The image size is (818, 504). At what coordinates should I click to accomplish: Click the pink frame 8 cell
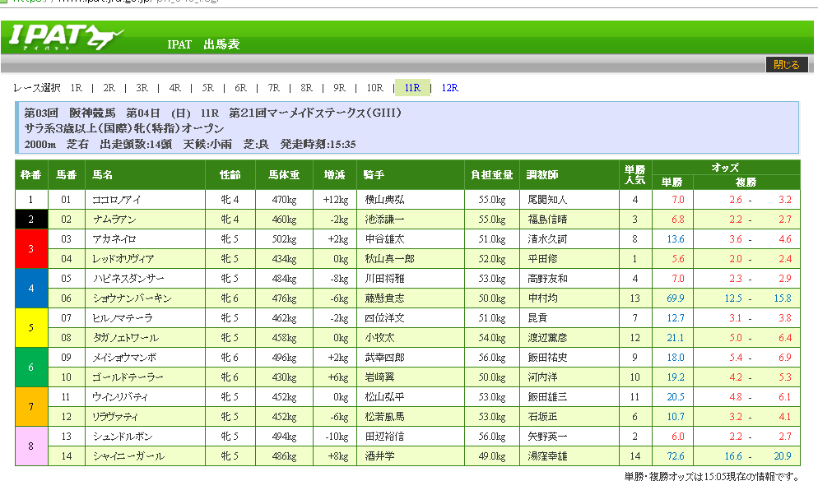[31, 446]
